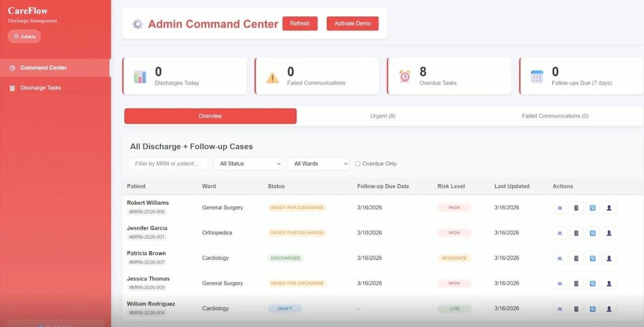644x327 pixels.
Task: Open the document icon for William Rodriguez
Action: point(576,308)
